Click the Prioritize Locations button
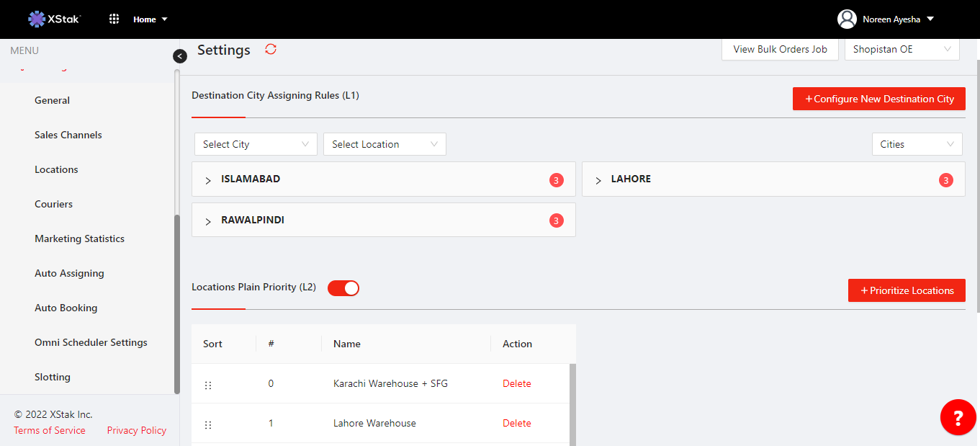This screenshot has height=446, width=980. pos(906,290)
